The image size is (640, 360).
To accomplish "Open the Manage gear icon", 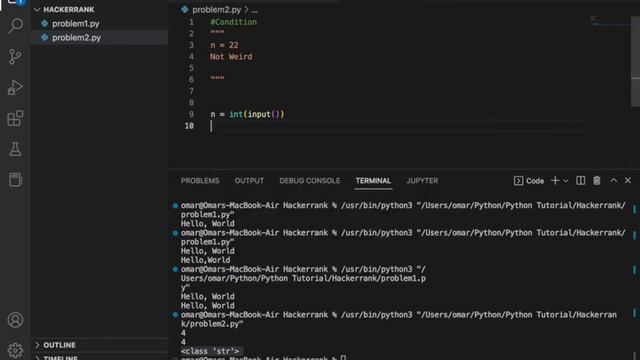I will (16, 350).
